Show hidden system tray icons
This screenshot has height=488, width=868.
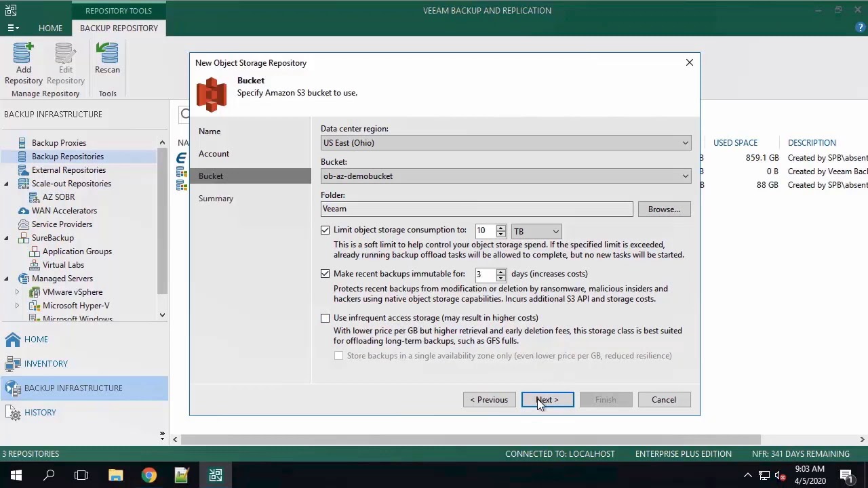[x=747, y=475]
